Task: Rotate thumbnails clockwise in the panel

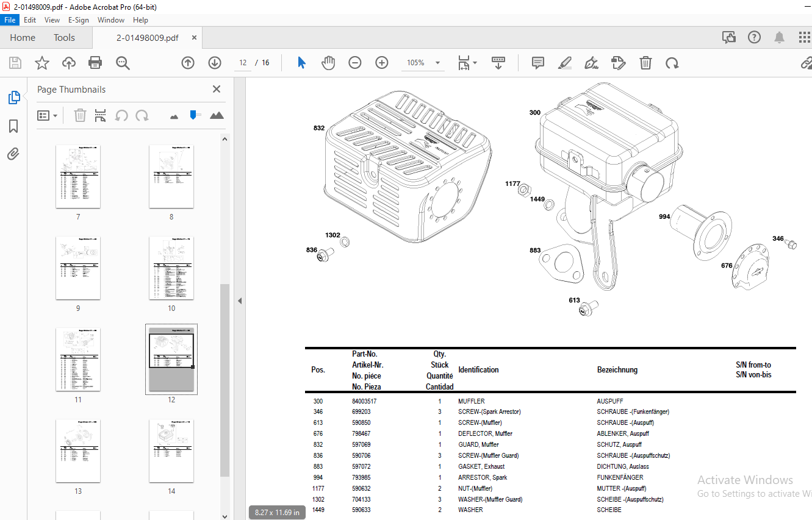Action: (142, 115)
